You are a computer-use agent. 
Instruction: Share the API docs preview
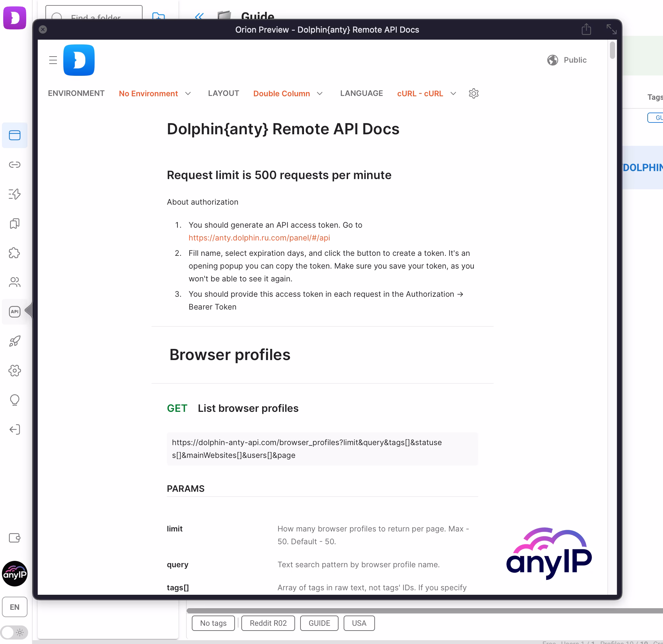tap(586, 29)
